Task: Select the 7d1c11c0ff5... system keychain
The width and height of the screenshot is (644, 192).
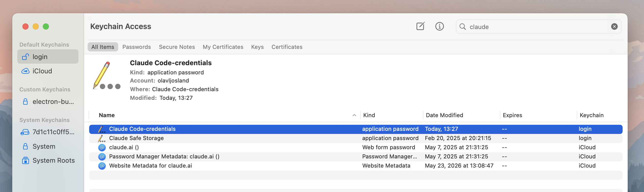Action: (48, 132)
